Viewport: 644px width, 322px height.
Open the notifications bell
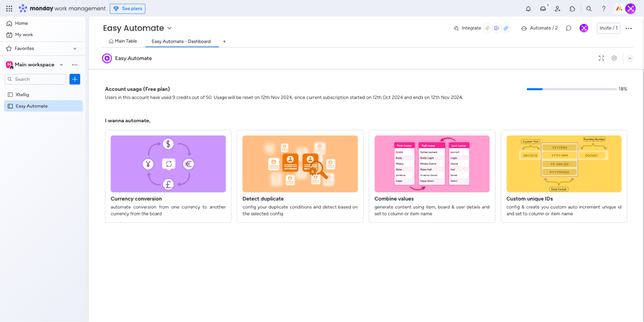[528, 9]
